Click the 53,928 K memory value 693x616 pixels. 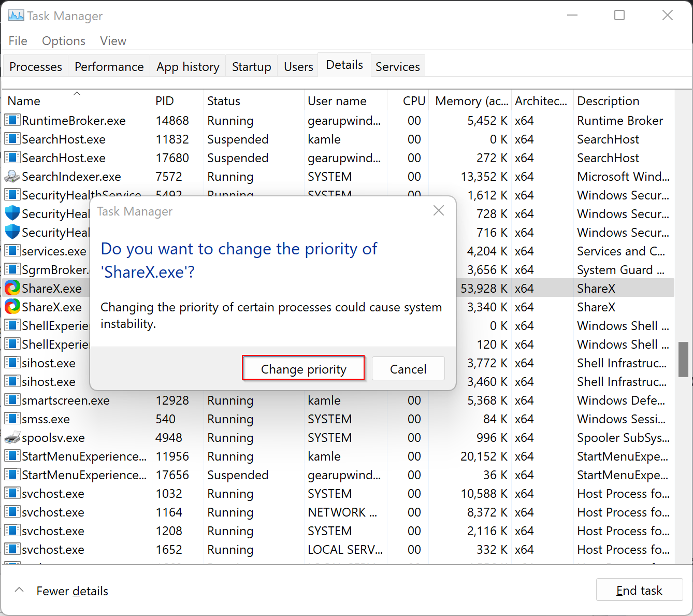coord(484,288)
